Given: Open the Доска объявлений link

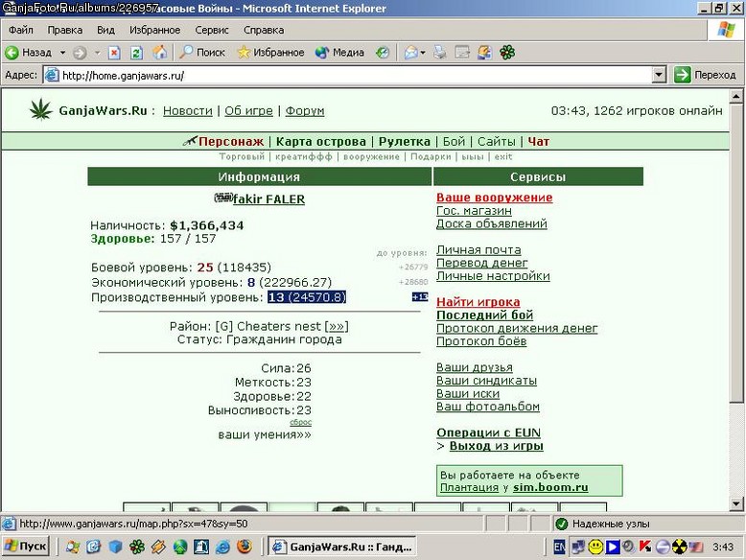Looking at the screenshot, I should [x=492, y=223].
